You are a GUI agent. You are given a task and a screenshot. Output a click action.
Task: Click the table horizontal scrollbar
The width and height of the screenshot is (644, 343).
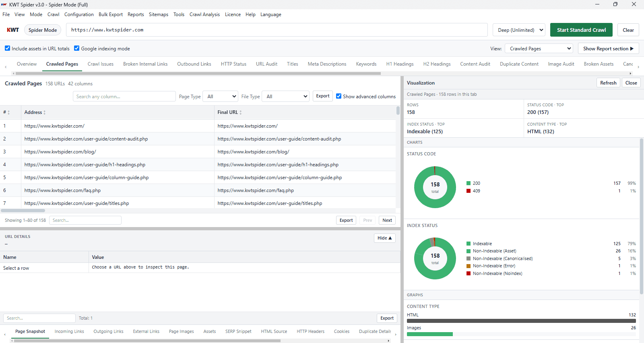[x=23, y=211]
